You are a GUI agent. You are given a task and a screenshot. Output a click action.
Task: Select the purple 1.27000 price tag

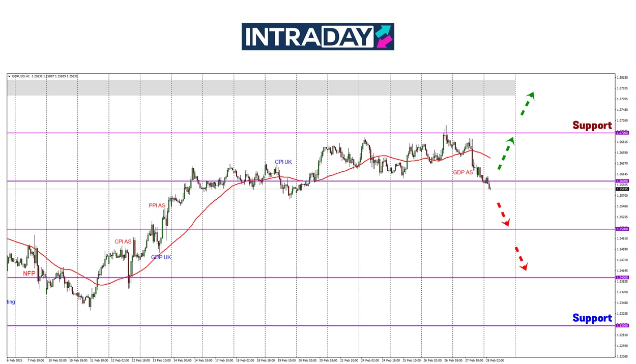click(x=622, y=133)
